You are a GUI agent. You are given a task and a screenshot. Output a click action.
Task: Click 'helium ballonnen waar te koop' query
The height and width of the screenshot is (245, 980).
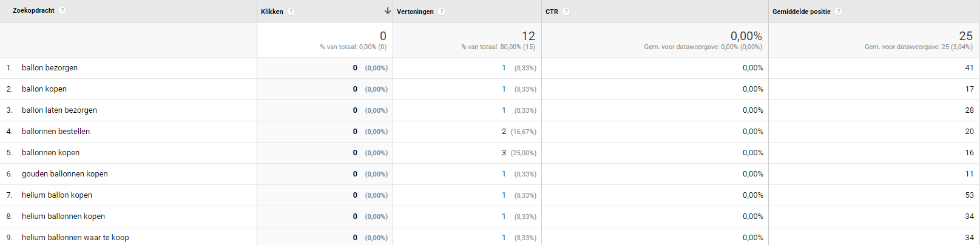(x=75, y=238)
